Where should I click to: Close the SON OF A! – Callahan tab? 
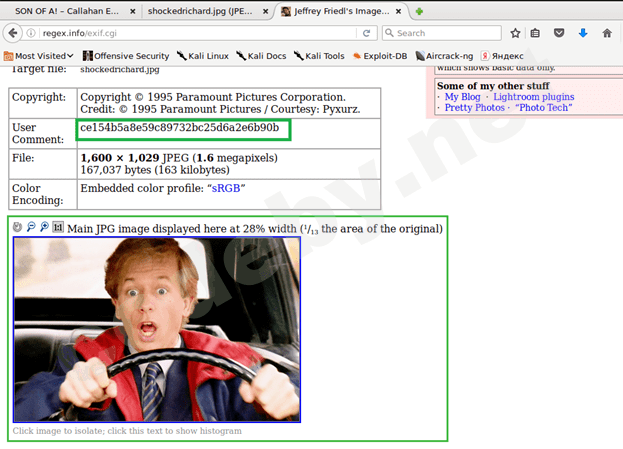click(133, 12)
